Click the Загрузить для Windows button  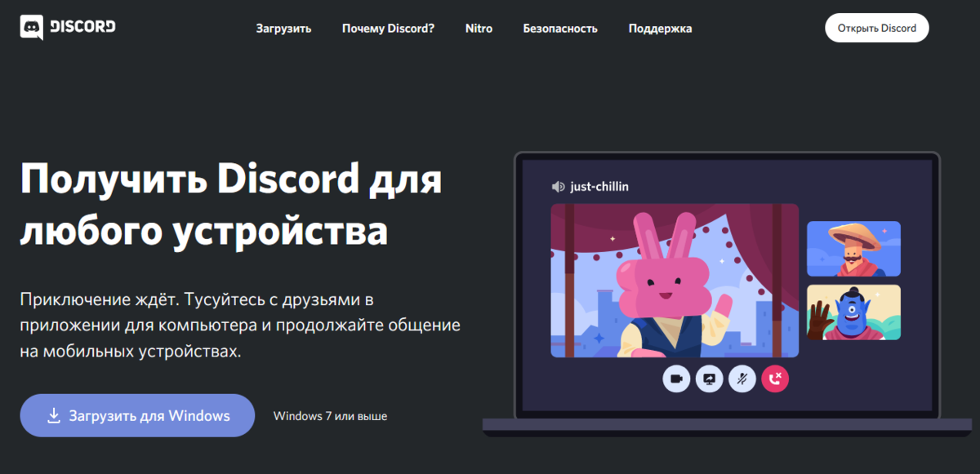[137, 415]
